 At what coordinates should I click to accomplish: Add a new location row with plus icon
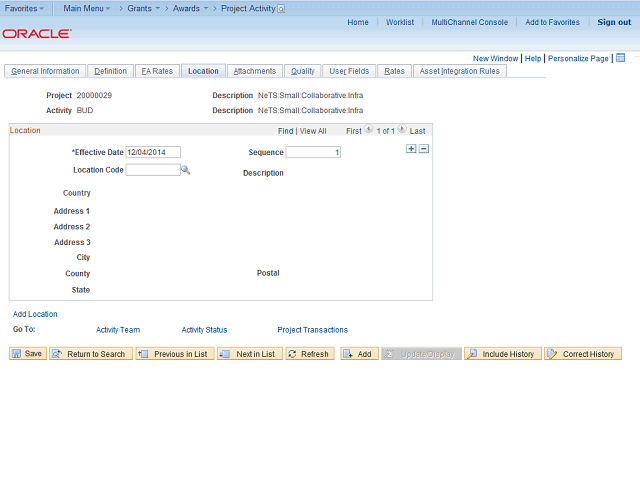click(x=411, y=149)
